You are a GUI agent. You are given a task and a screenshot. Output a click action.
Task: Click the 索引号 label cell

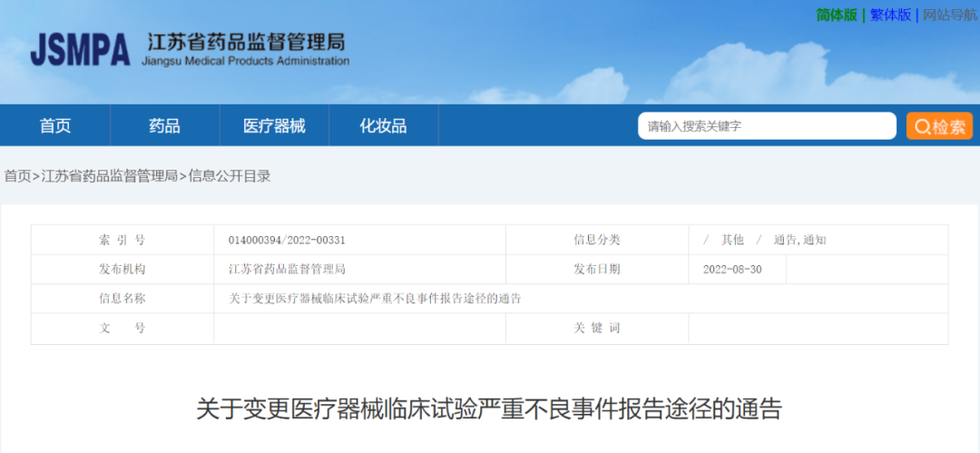122,241
